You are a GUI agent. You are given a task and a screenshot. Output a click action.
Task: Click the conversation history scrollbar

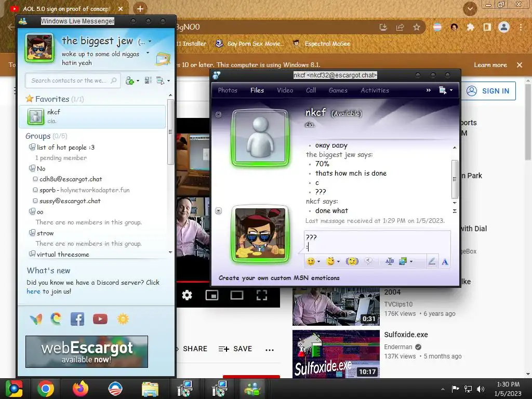pos(455,179)
